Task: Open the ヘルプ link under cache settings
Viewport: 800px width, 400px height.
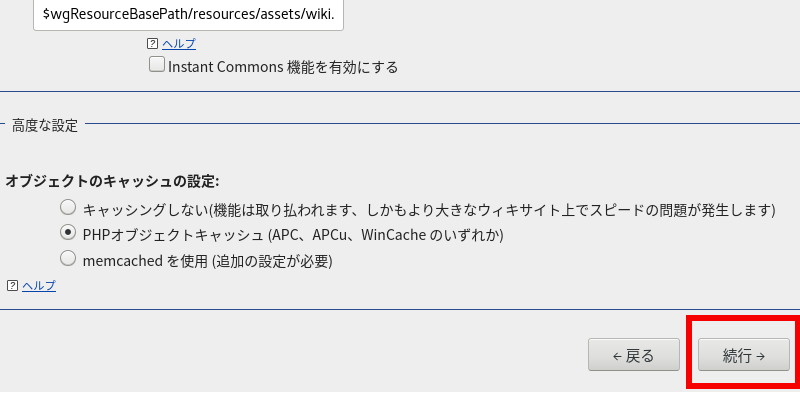Action: tap(39, 286)
